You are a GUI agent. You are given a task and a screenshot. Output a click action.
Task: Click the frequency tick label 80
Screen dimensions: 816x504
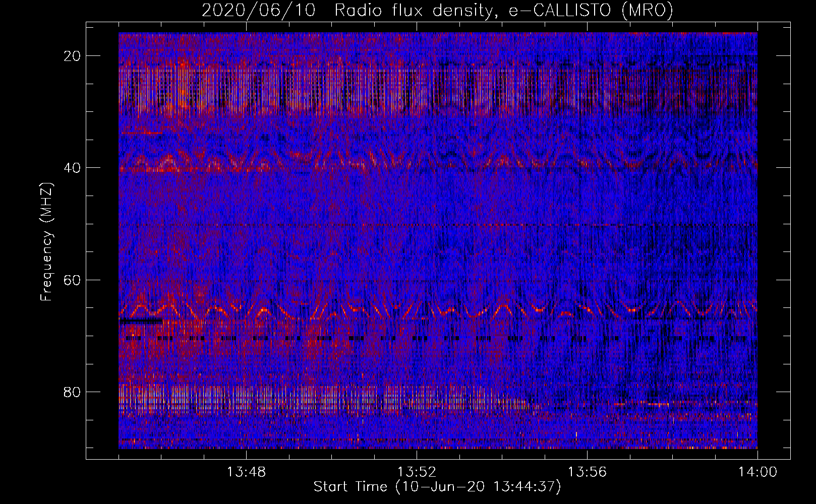coord(73,392)
